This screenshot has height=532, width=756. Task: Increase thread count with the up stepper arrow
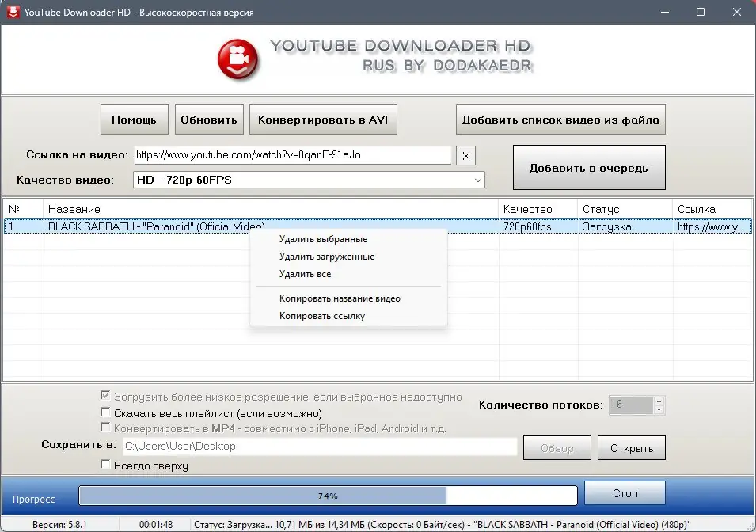pos(659,401)
